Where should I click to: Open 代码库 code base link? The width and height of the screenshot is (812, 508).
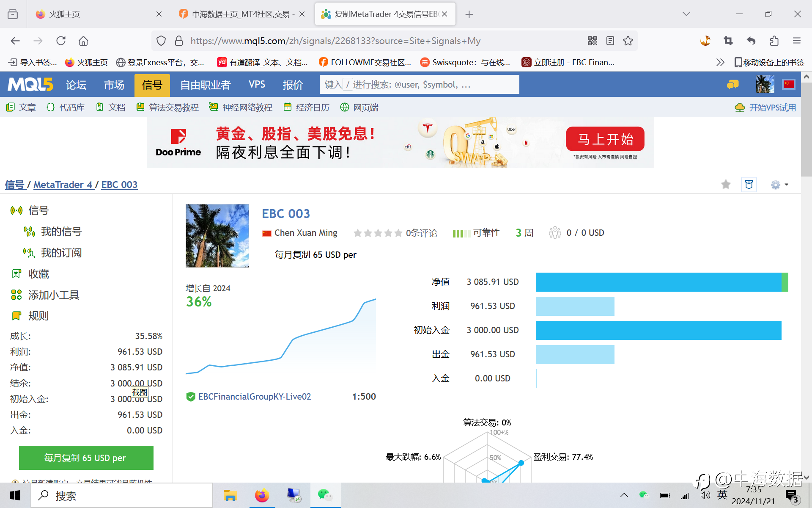click(66, 108)
